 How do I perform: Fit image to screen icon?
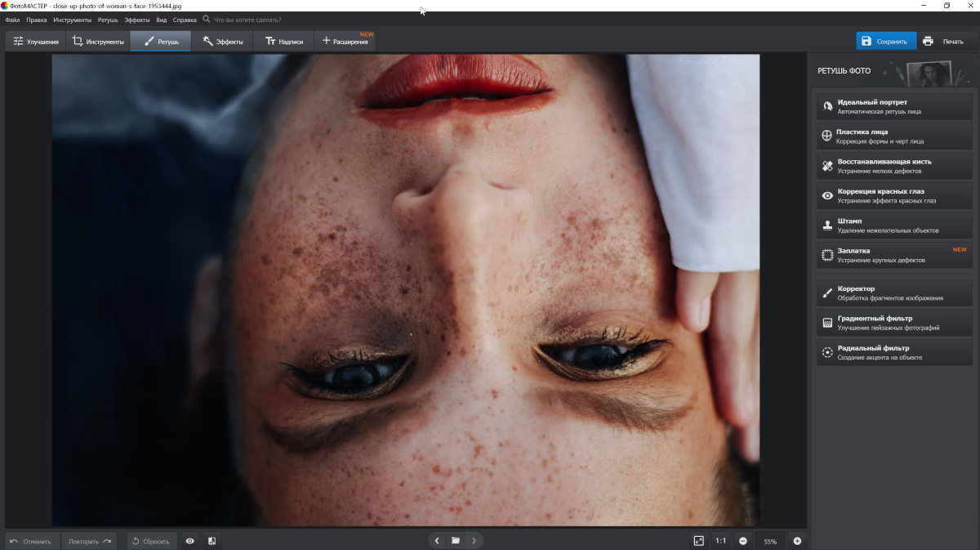coord(698,541)
